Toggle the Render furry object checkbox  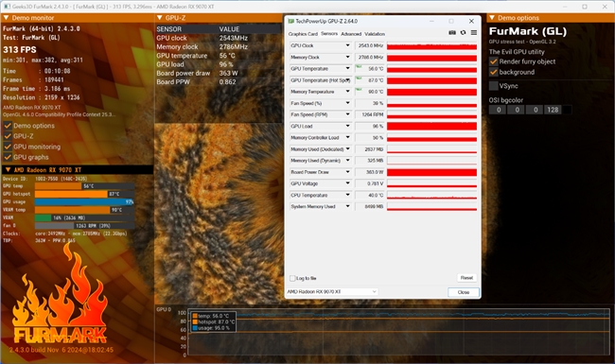493,61
